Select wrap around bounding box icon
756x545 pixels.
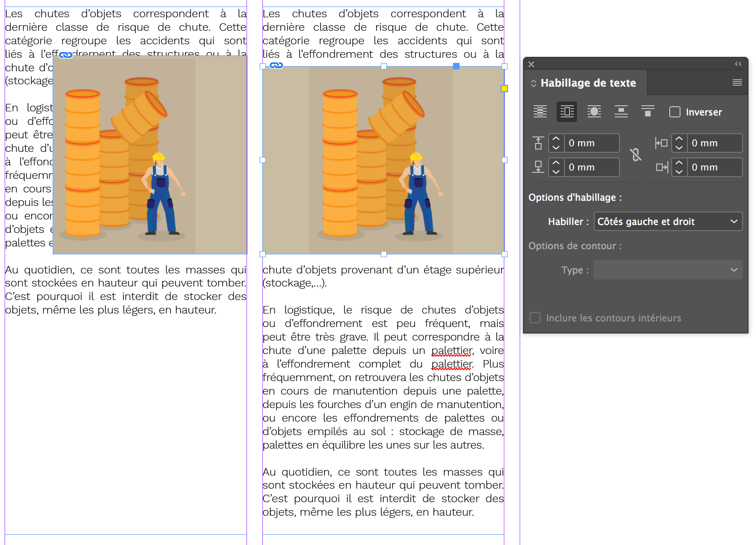(567, 112)
